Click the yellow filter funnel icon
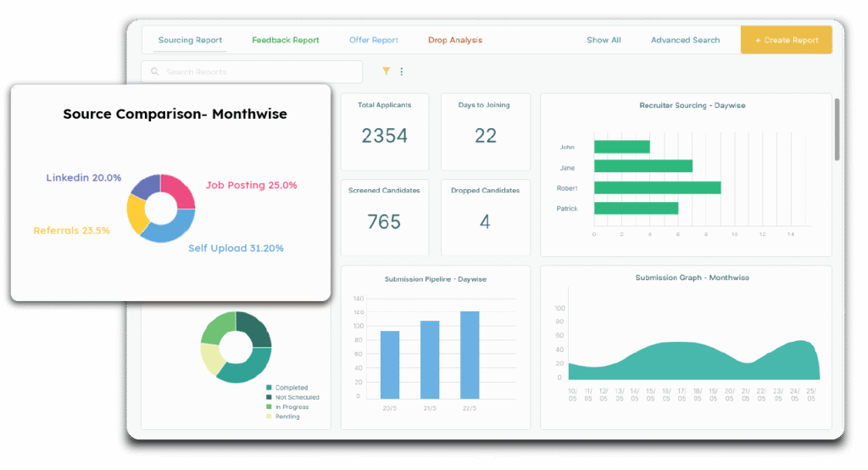The image size is (868, 470). (386, 72)
